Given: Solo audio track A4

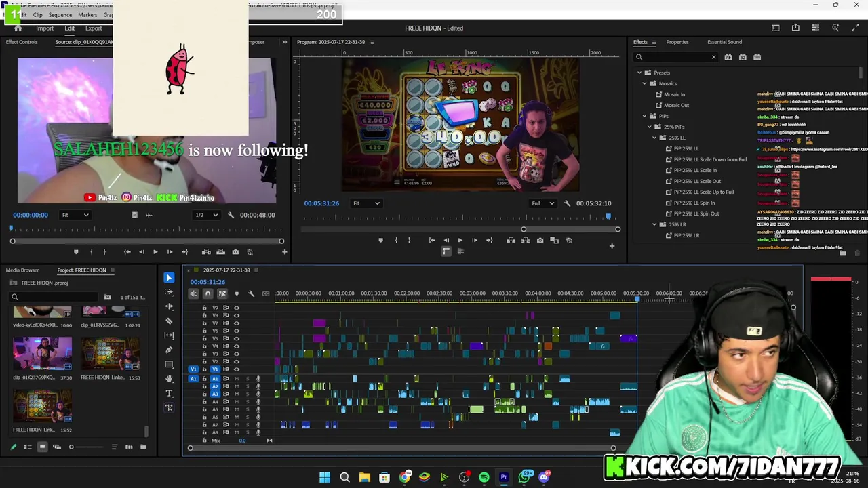Looking at the screenshot, I should [x=248, y=402].
